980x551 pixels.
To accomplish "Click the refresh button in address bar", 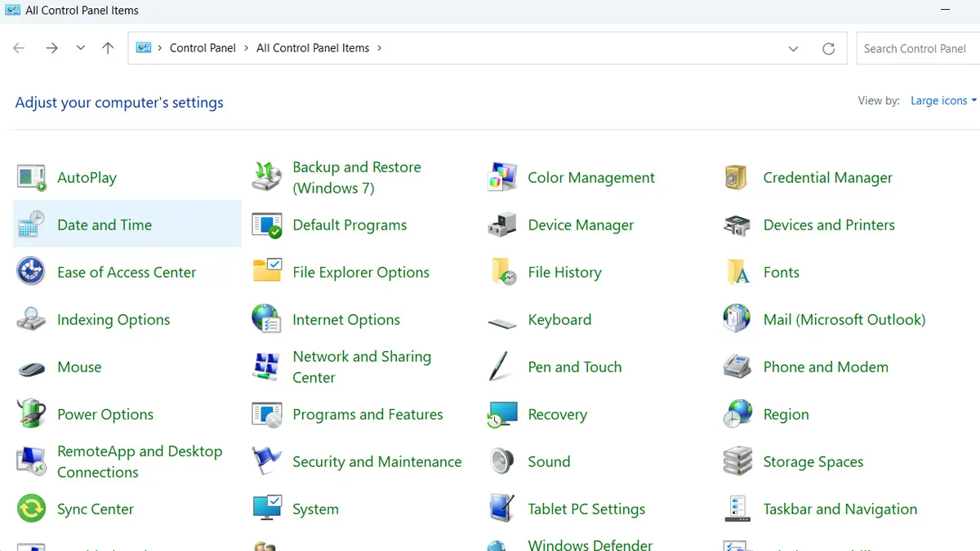I will (x=828, y=48).
